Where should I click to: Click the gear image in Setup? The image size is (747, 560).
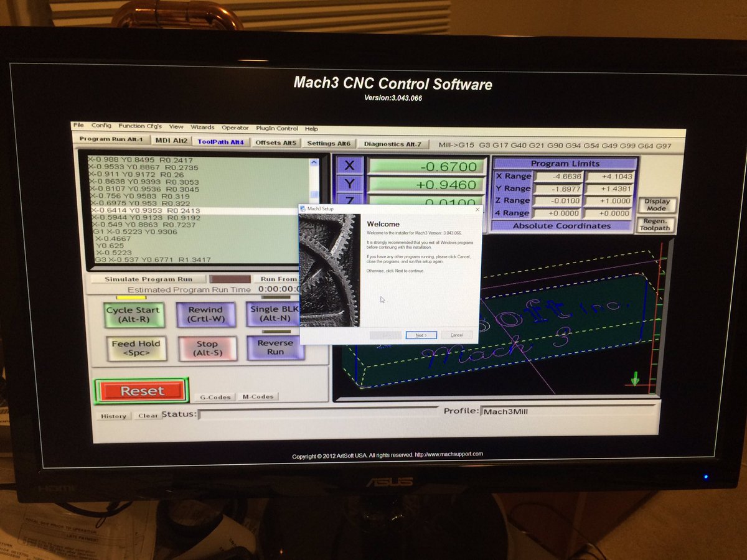pos(330,270)
